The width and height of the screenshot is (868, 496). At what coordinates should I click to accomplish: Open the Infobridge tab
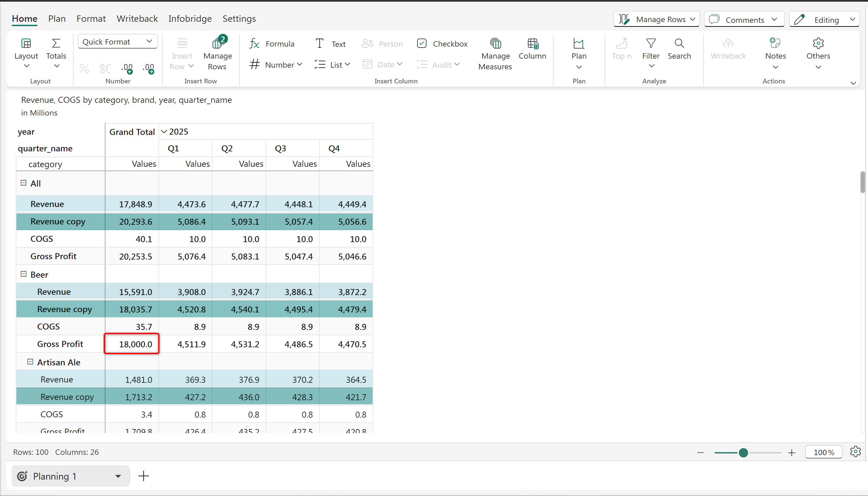(x=190, y=19)
